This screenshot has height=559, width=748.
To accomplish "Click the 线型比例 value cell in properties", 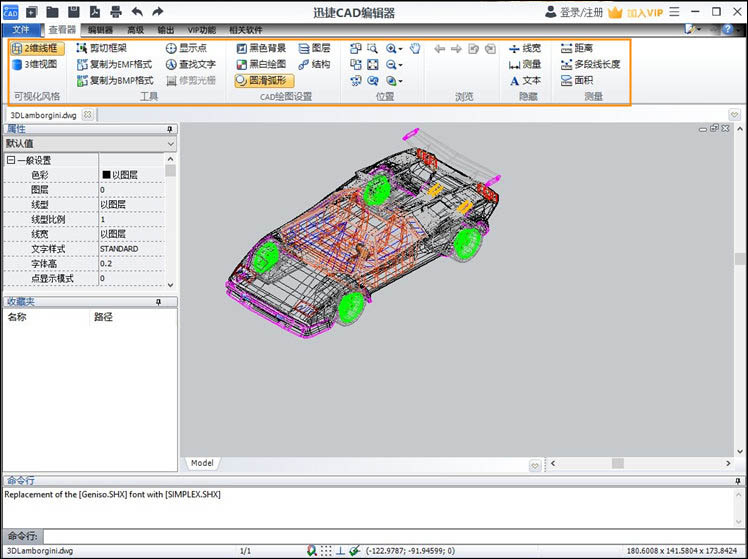I will (132, 219).
